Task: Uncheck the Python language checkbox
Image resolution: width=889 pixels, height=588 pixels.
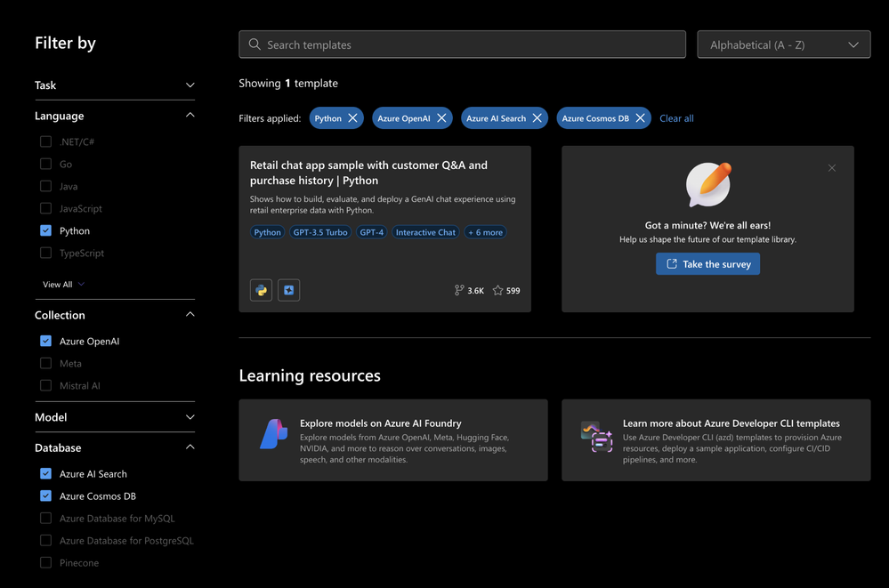Action: tap(46, 230)
